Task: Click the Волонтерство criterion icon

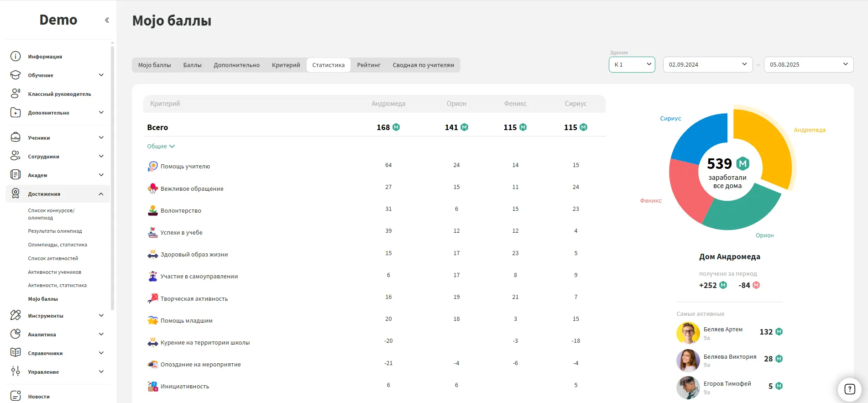Action: click(153, 210)
